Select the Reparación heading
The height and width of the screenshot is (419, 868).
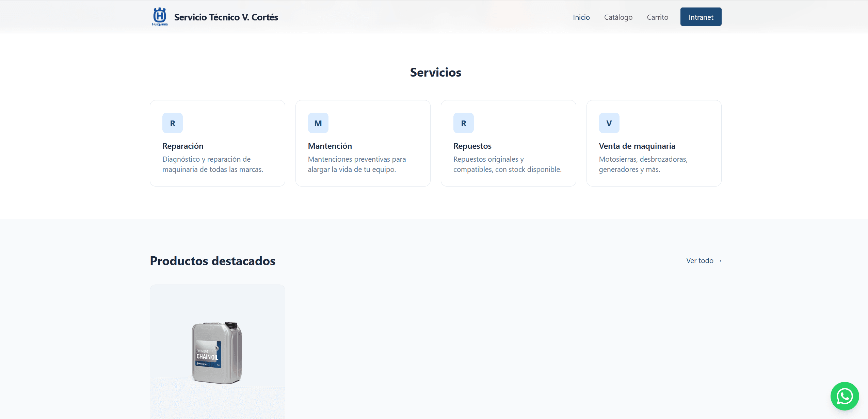[183, 146]
